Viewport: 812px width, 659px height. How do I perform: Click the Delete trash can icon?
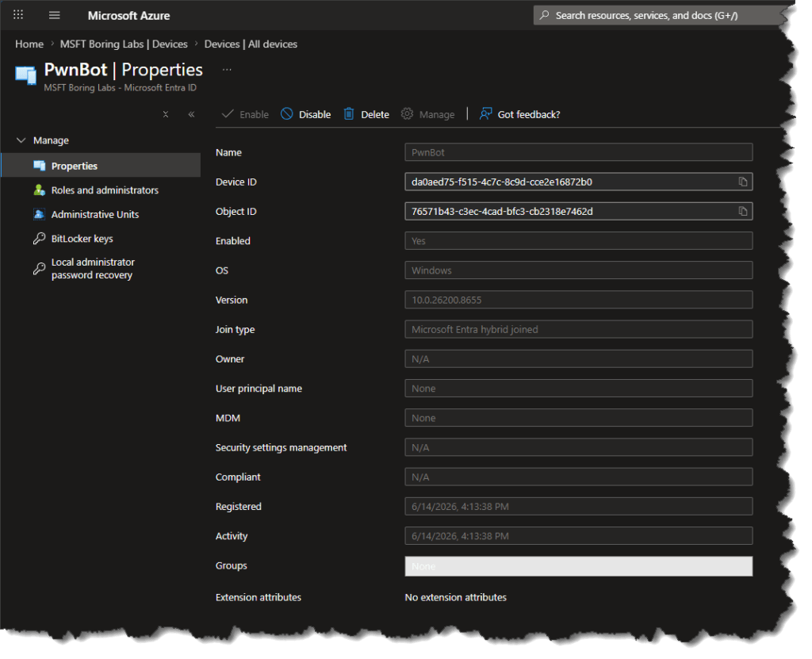[349, 113]
